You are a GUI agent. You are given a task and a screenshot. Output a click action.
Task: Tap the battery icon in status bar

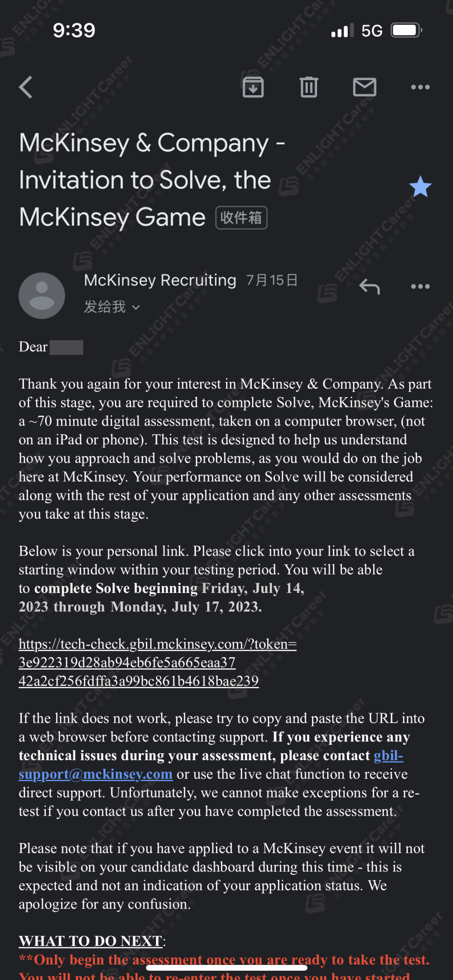(406, 31)
